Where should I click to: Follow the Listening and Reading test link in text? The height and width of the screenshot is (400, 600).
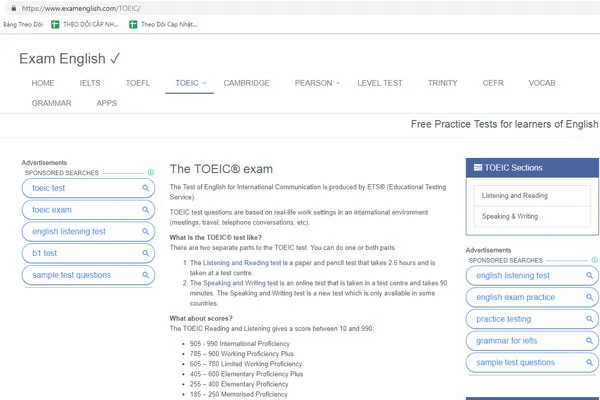click(x=242, y=263)
